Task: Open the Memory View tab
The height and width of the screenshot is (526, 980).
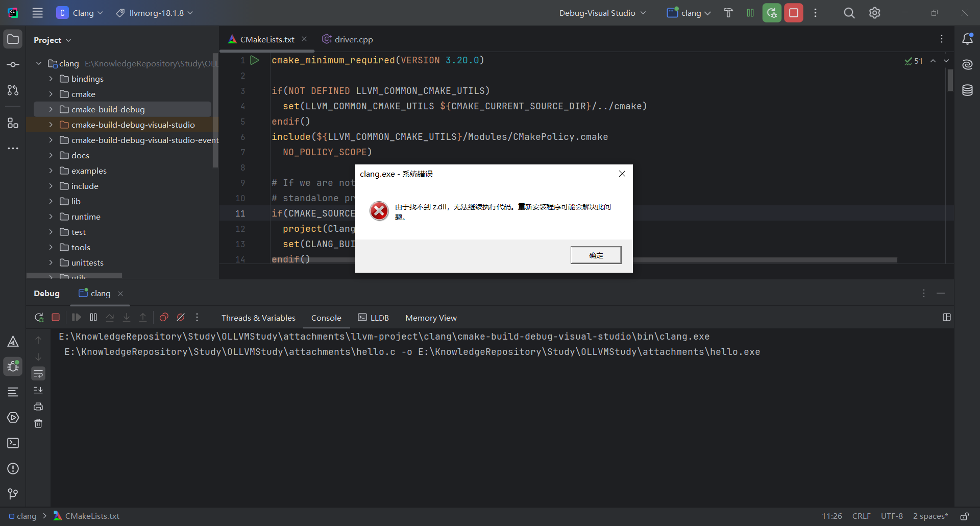Action: (x=431, y=318)
